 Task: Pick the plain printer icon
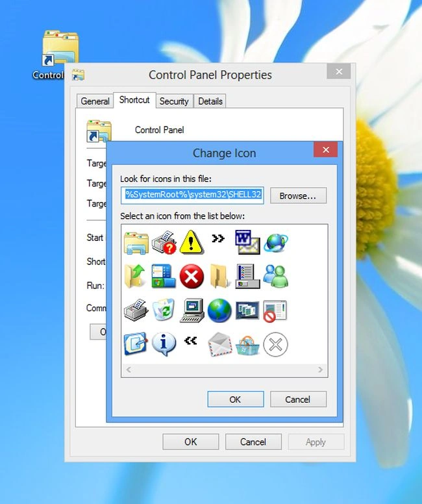click(136, 310)
